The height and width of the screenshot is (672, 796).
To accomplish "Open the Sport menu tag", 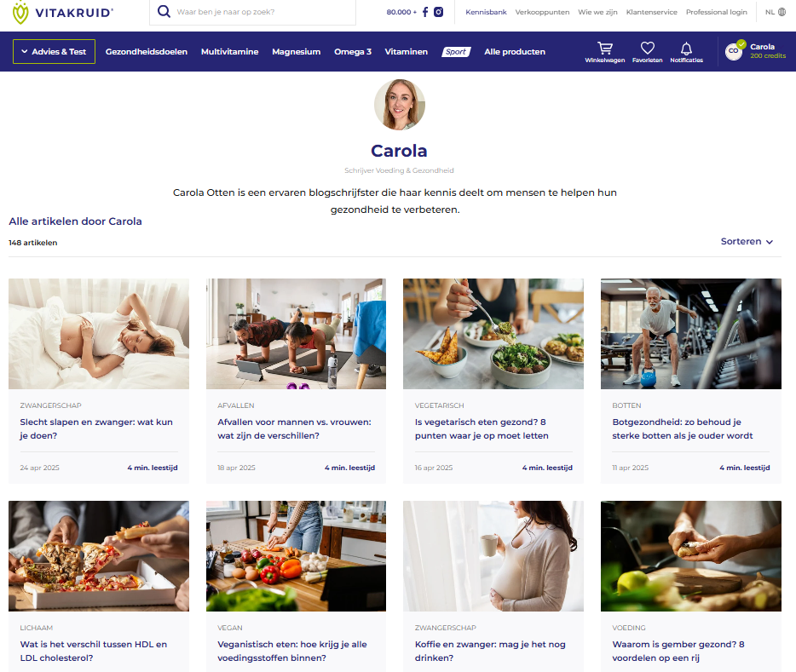I will point(456,52).
